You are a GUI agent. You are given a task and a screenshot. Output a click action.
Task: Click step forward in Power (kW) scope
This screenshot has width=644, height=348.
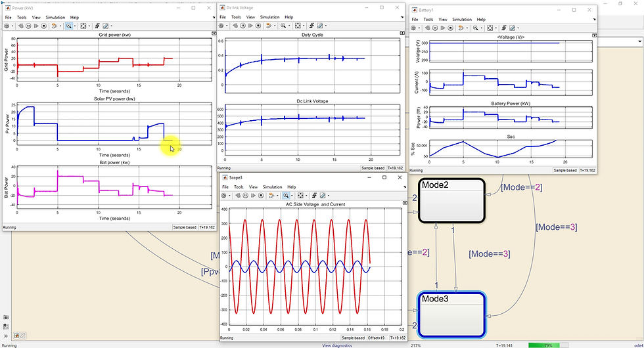[x=36, y=26]
